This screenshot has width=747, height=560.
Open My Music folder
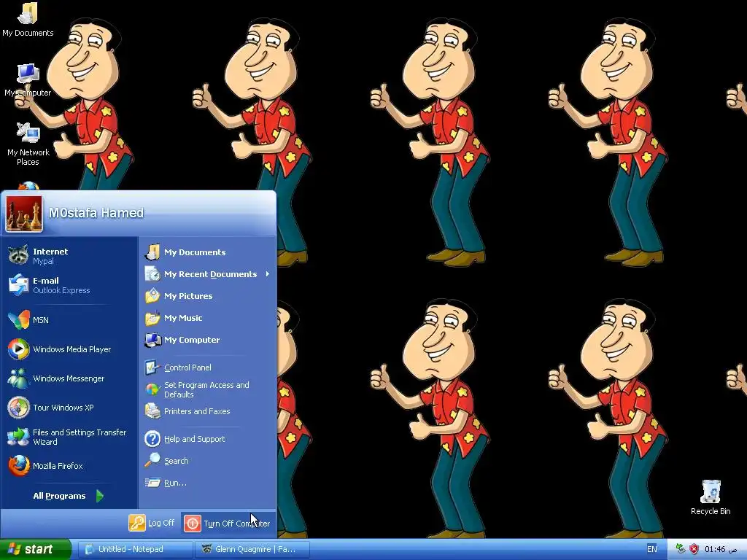[x=208, y=318]
